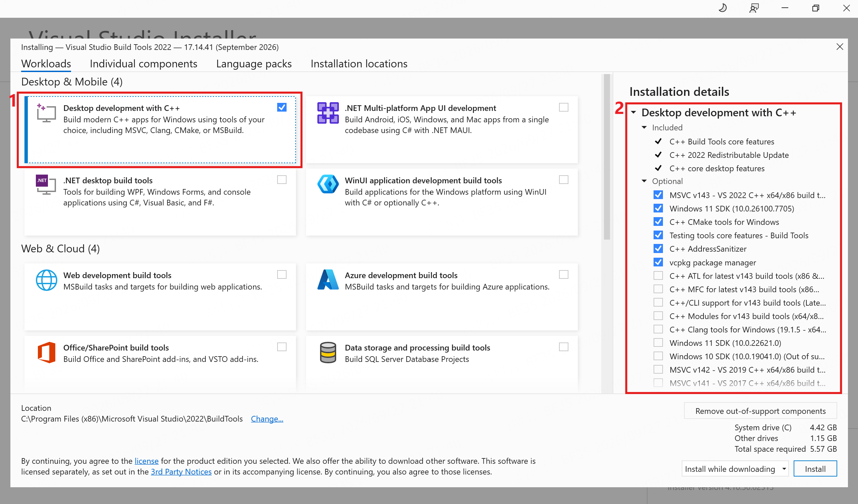
Task: Uncheck Windows 11 SDK (10.0.26100.7705)
Action: 658,208
